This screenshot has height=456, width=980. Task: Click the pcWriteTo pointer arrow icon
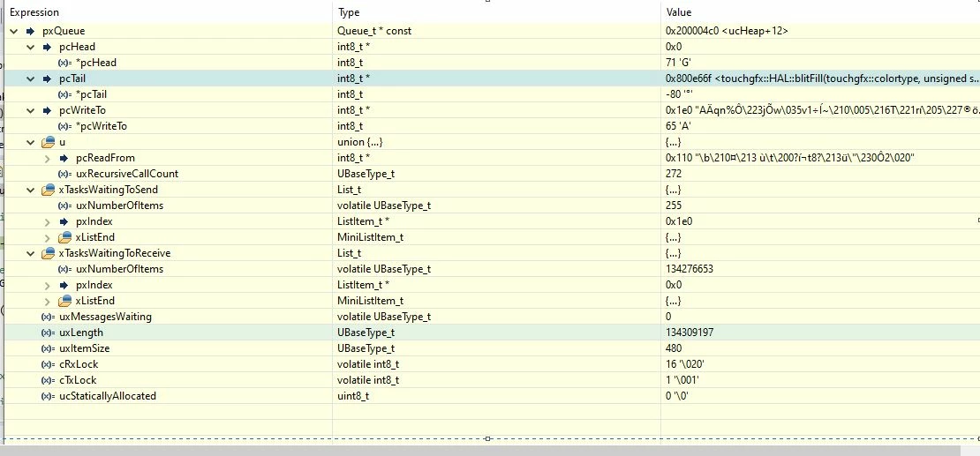pyautogui.click(x=47, y=110)
